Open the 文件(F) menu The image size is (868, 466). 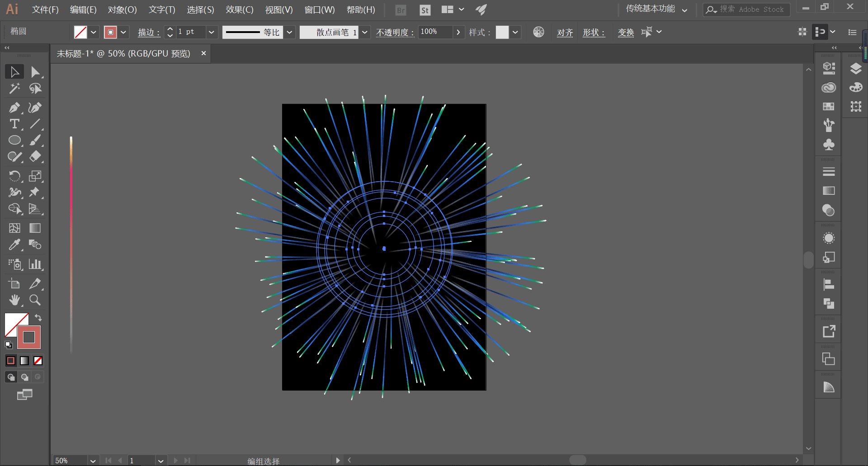pos(45,9)
